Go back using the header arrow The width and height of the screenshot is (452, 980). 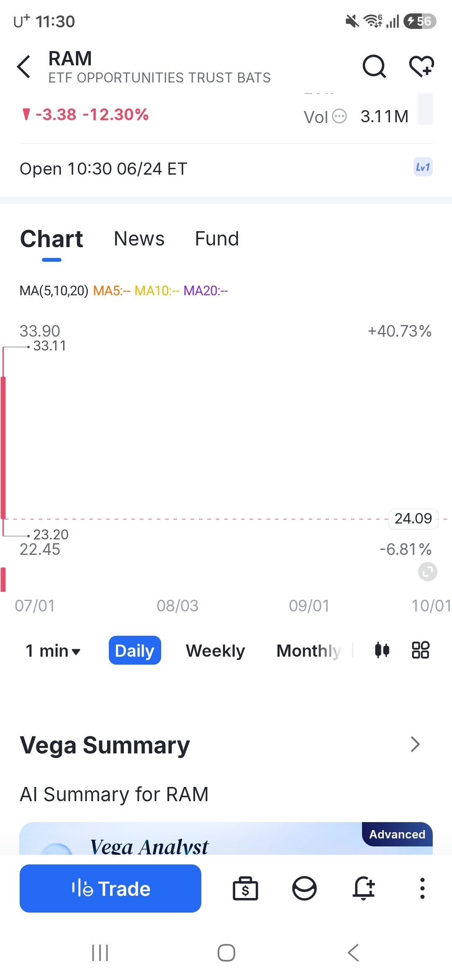24,67
